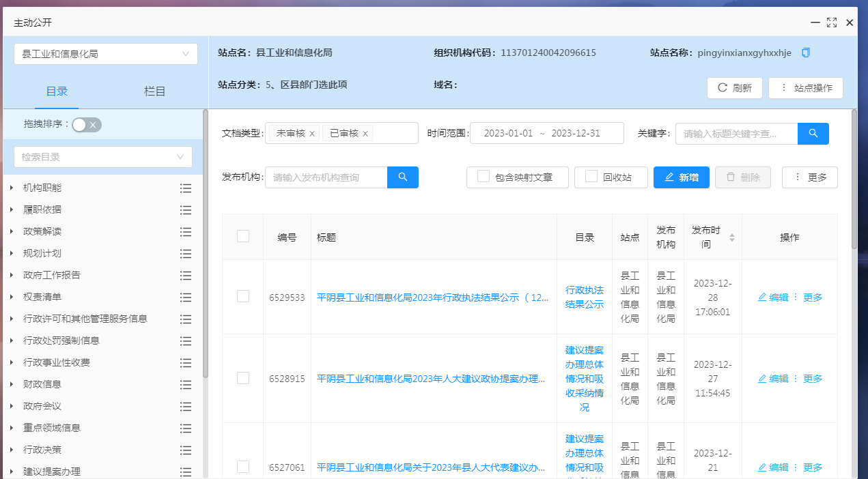868x479 pixels.
Task: Expand the 财政信息 tree node
Action: click(x=12, y=385)
